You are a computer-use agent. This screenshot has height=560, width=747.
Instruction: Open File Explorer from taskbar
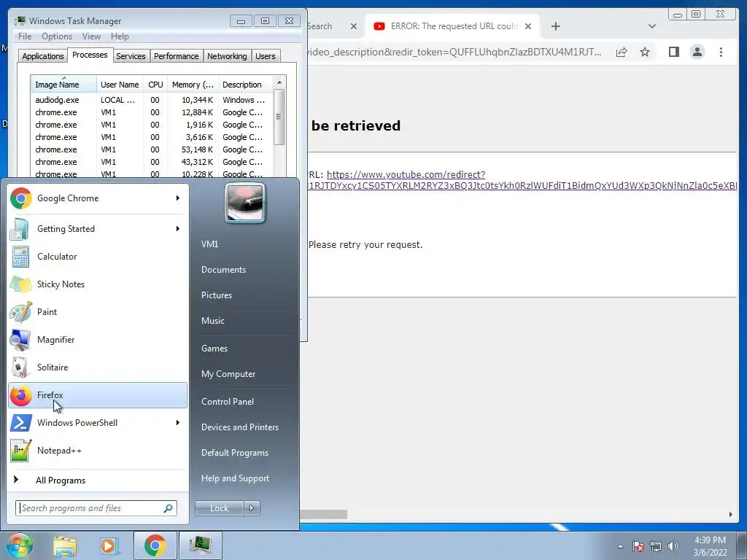65,545
